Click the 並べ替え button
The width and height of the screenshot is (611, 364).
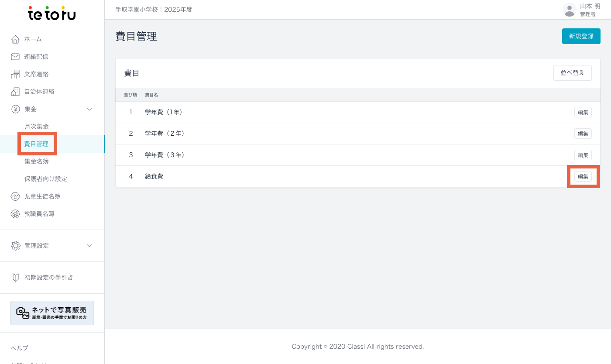coord(572,73)
